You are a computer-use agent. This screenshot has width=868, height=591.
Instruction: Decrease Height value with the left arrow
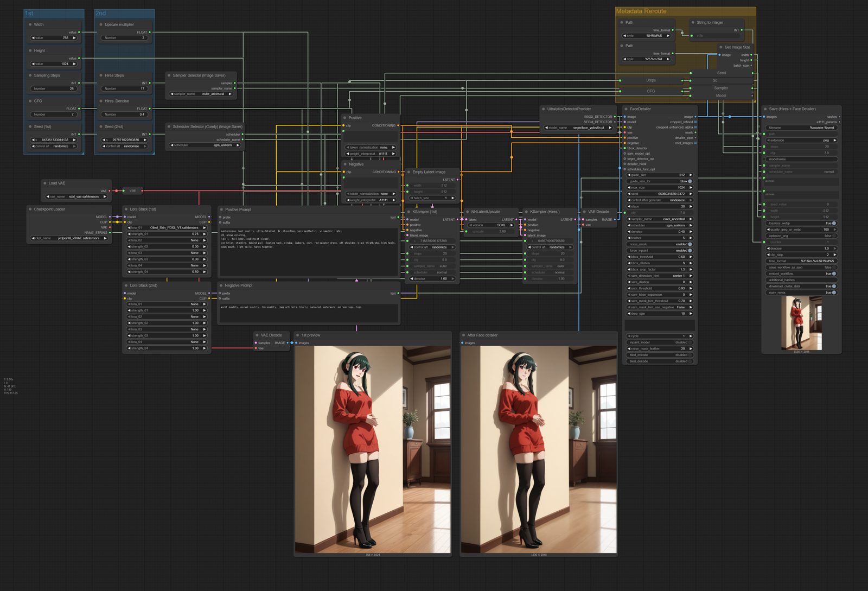click(x=33, y=64)
